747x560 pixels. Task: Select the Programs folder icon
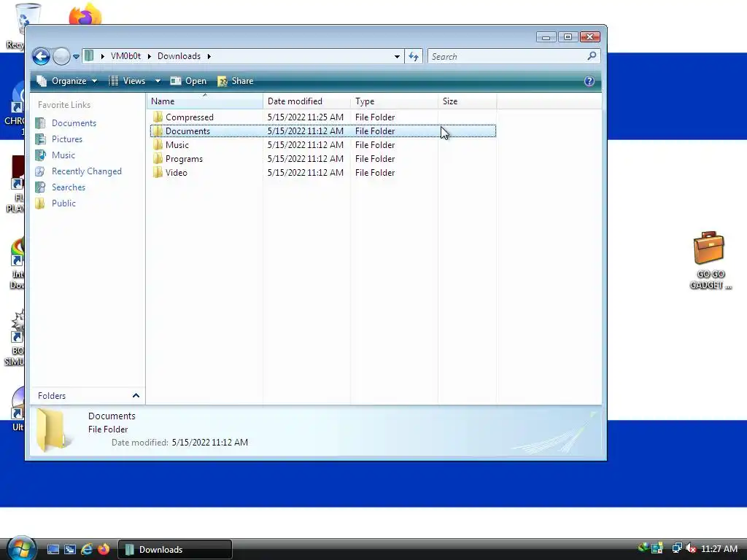coord(158,158)
